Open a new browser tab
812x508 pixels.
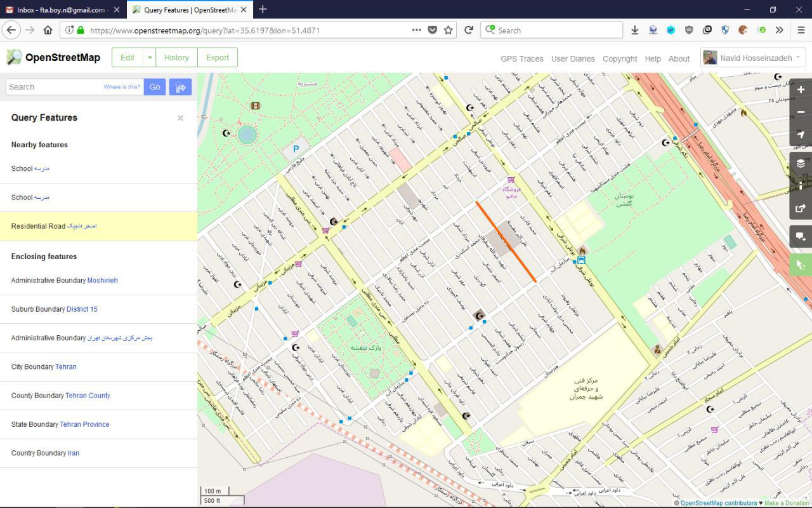[x=263, y=9]
